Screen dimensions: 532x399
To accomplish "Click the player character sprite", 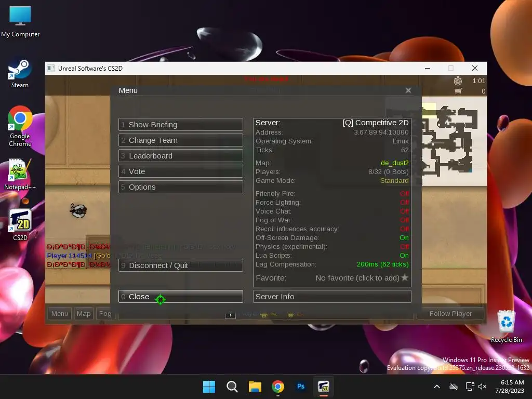I will click(x=78, y=211).
